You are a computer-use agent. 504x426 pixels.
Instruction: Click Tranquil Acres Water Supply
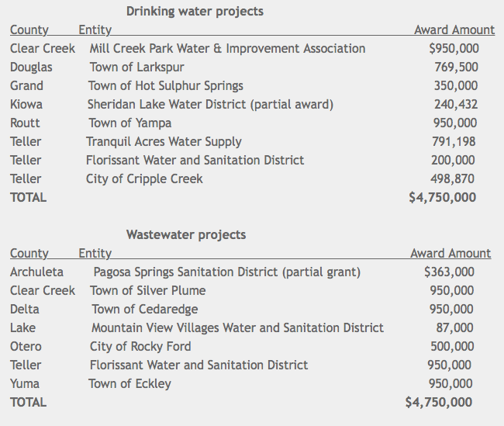[x=164, y=142]
